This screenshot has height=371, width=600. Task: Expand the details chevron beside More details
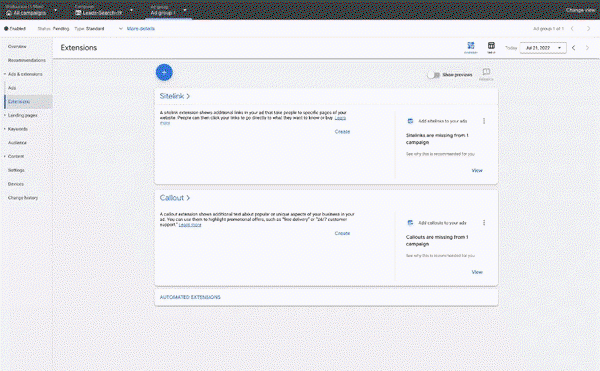(x=121, y=29)
